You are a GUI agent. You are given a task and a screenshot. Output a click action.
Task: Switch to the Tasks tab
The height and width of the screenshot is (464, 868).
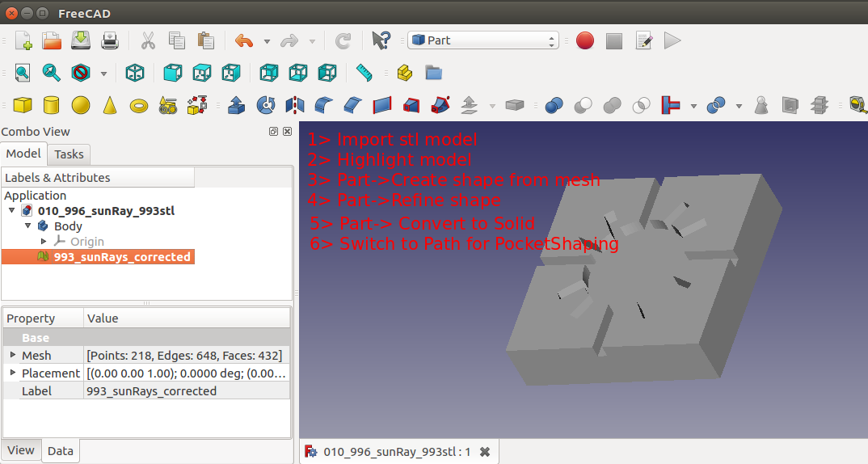pyautogui.click(x=69, y=154)
